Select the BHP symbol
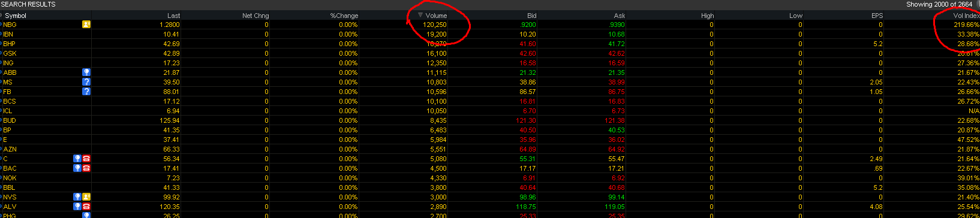Image resolution: width=980 pixels, height=218 pixels. click(9, 44)
